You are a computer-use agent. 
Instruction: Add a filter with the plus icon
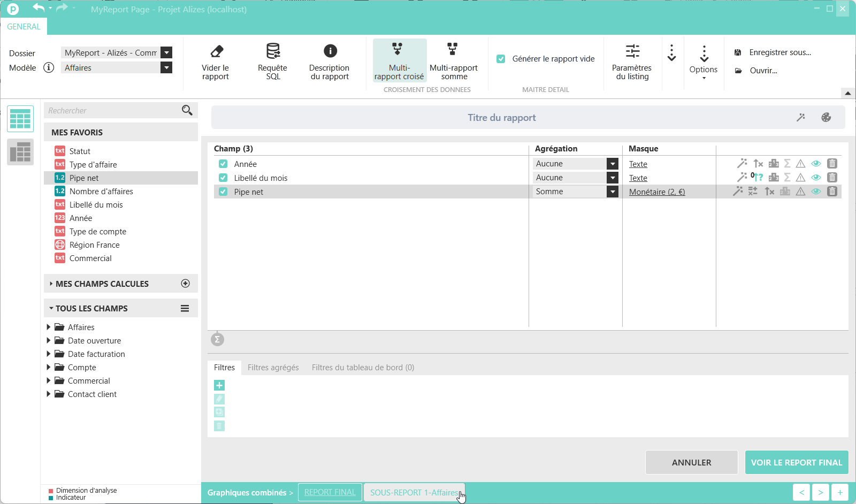(219, 385)
